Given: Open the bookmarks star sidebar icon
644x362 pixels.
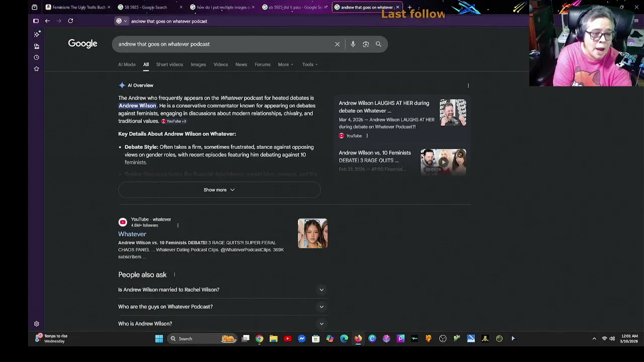Looking at the screenshot, I should tap(36, 69).
